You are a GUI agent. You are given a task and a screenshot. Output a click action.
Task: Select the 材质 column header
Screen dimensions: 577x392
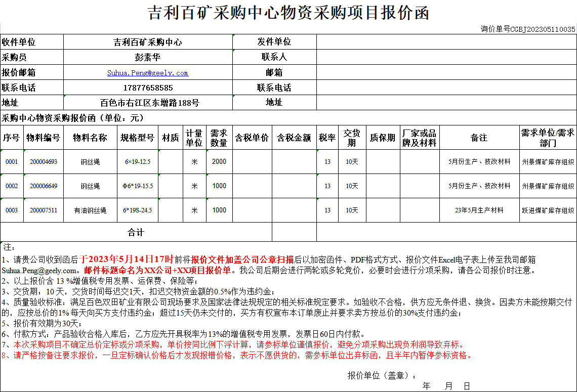(171, 138)
